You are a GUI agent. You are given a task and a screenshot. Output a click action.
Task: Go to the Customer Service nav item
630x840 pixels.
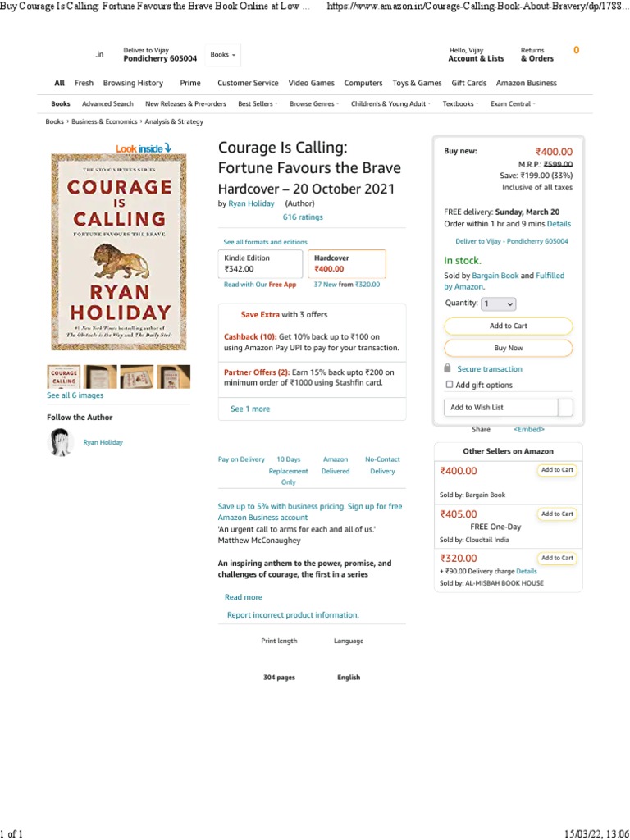248,83
